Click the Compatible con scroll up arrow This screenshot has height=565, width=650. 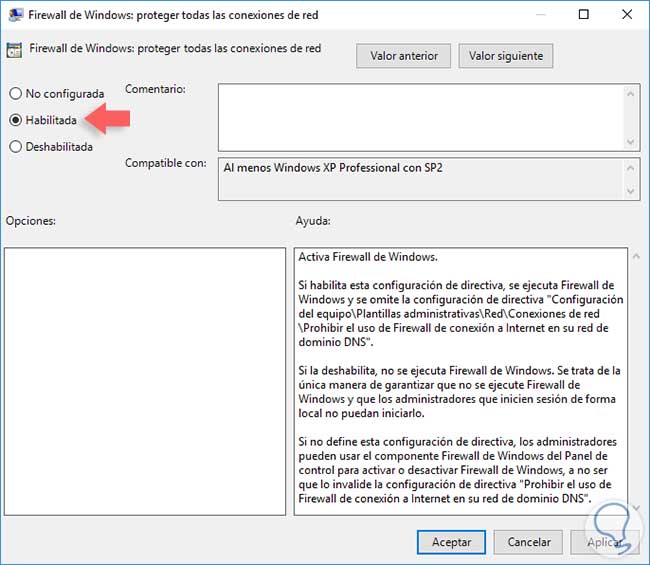point(631,168)
